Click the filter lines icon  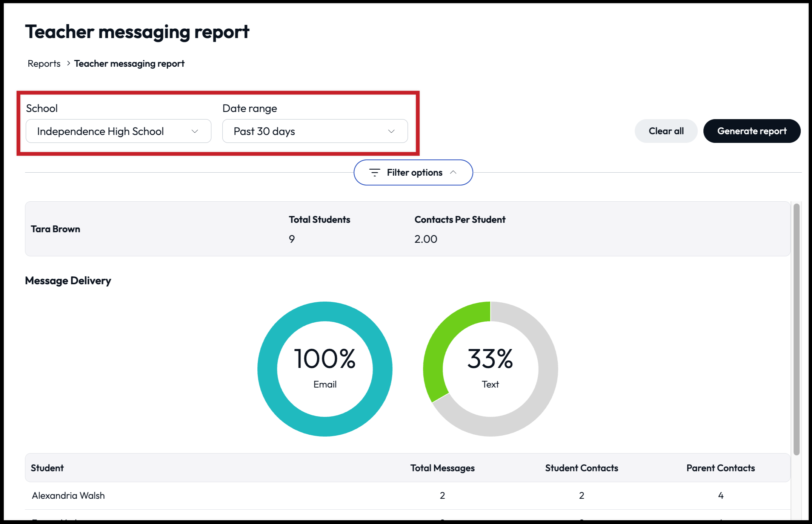pyautogui.click(x=374, y=173)
